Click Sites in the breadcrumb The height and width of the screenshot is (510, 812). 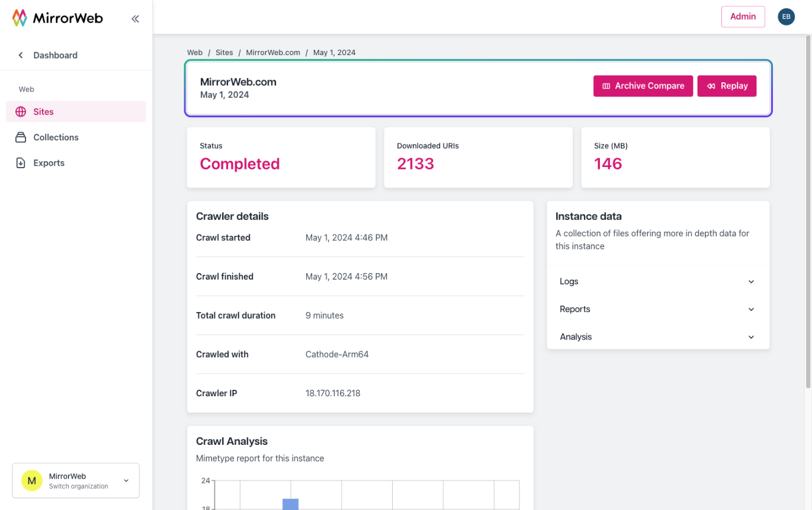point(224,52)
